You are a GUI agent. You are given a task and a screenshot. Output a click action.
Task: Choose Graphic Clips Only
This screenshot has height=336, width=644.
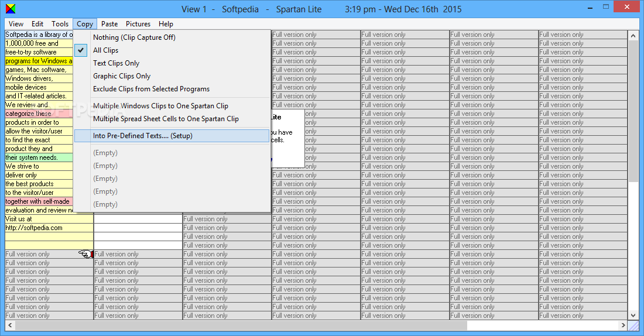coord(172,76)
